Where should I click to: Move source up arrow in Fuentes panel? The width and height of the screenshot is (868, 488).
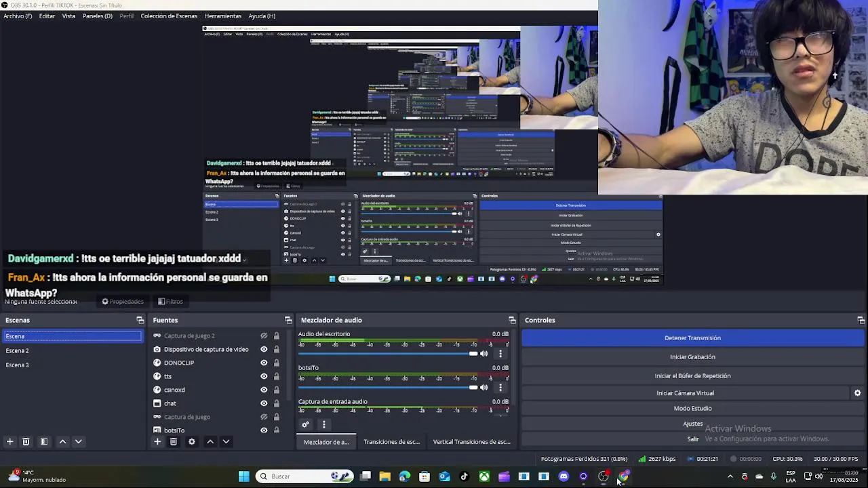(x=210, y=441)
